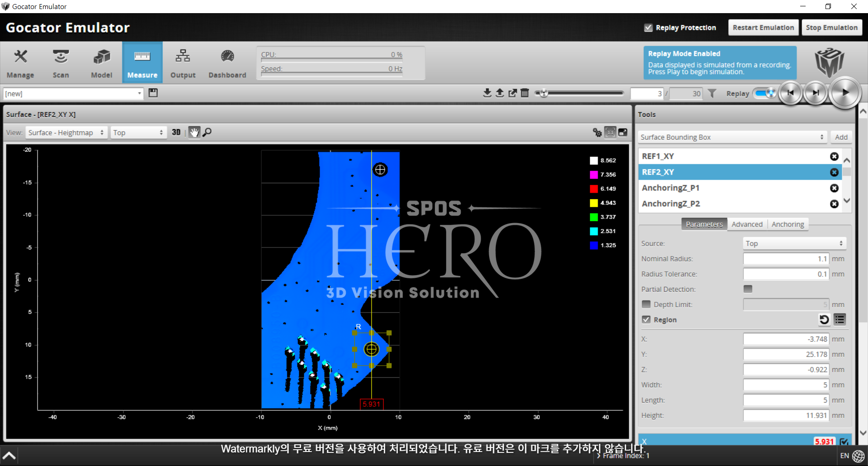Click the right panel scroll-down arrow
The height and width of the screenshot is (466, 868).
(x=863, y=433)
